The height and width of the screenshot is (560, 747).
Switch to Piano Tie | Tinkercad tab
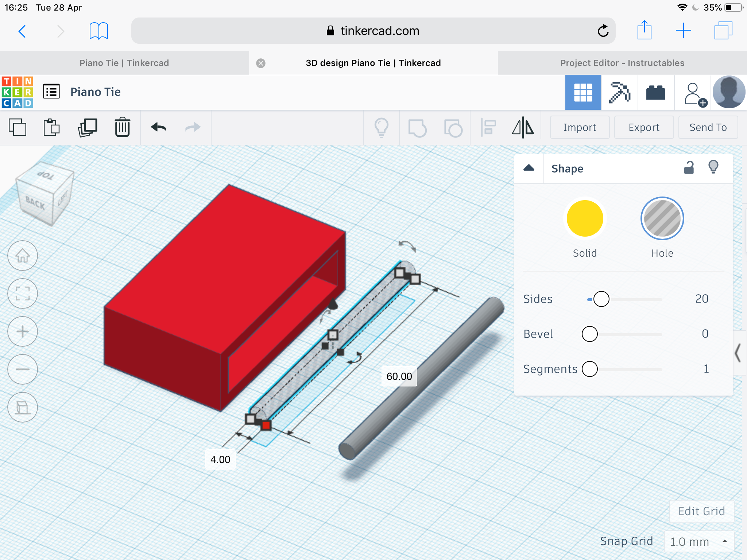124,63
